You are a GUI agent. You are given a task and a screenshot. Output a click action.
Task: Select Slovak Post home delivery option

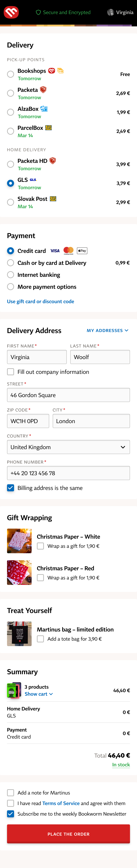pos(10,202)
